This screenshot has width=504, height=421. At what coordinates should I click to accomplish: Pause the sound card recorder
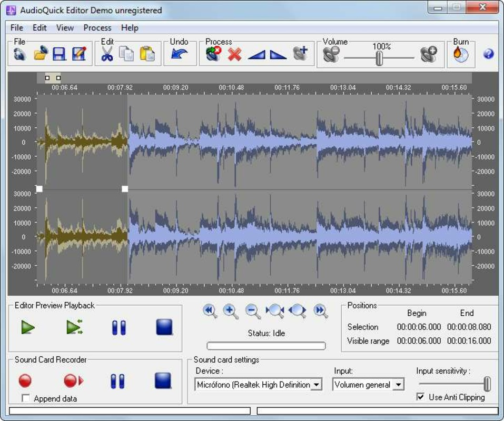(117, 381)
